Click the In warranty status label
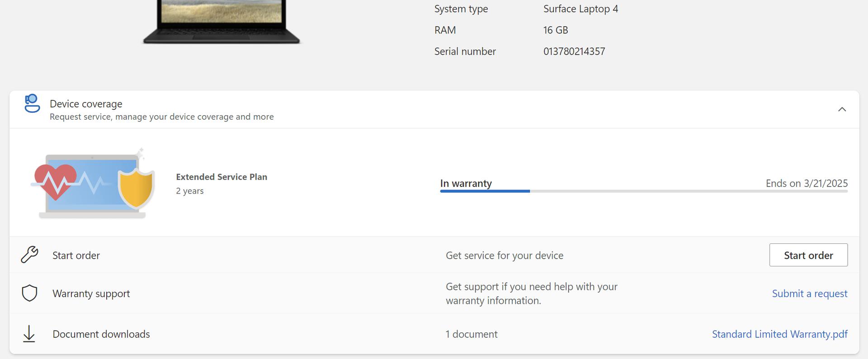868x359 pixels. coord(466,183)
